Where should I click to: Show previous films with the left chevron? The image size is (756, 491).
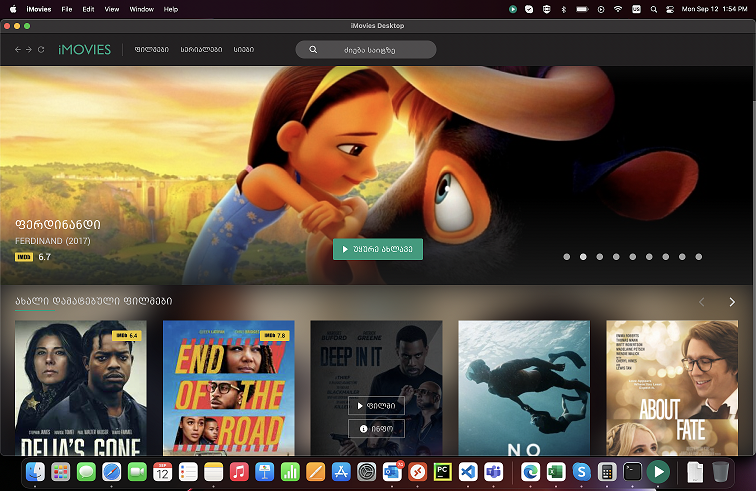coord(702,302)
